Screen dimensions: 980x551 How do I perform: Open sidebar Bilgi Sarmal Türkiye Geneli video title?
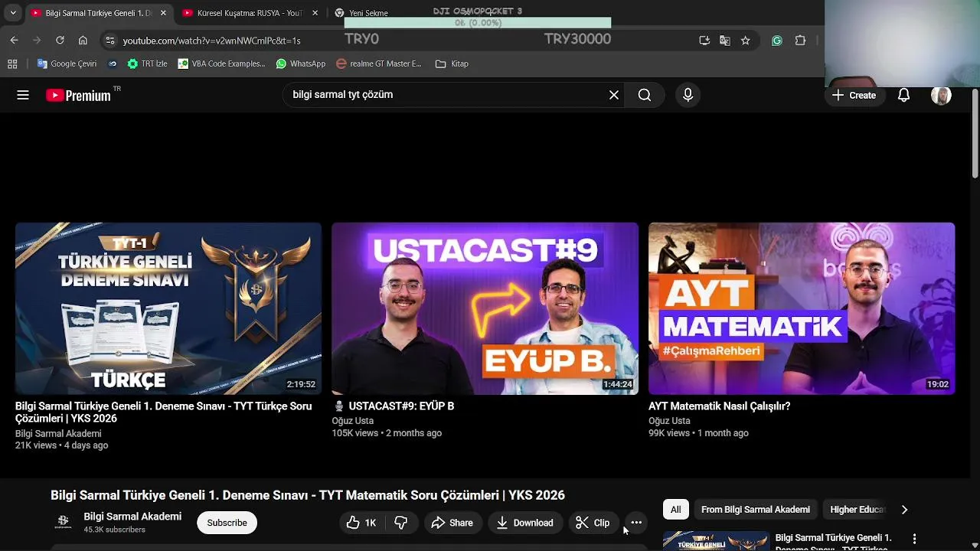click(x=834, y=542)
